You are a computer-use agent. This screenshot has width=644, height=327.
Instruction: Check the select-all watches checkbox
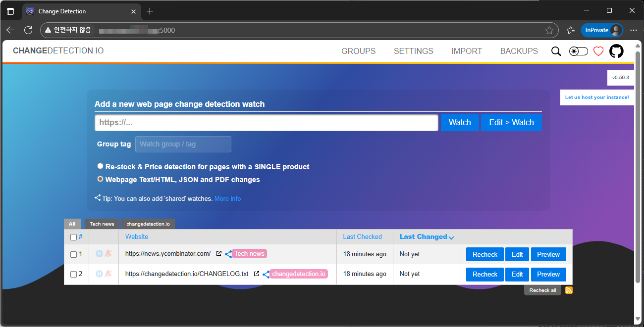73,237
